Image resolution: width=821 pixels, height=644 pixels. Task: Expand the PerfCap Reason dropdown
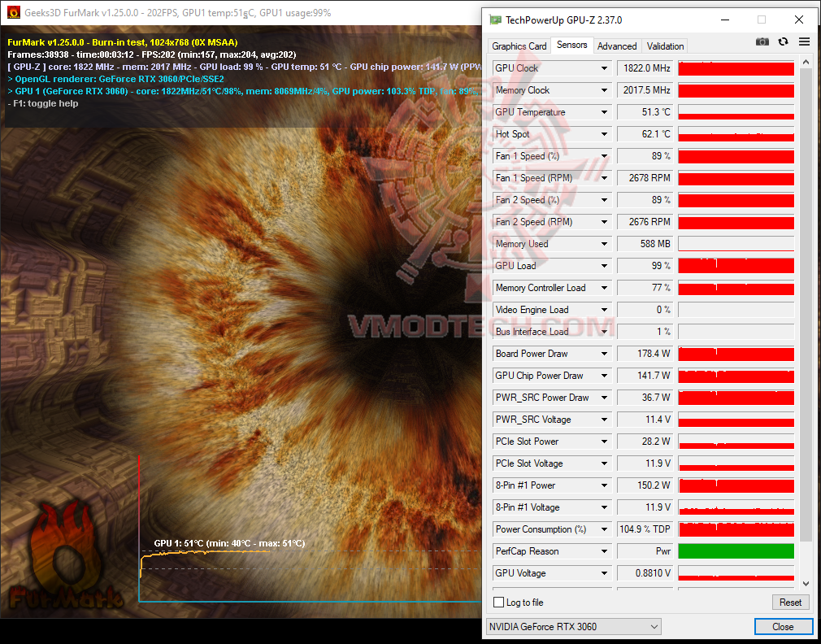tap(604, 552)
